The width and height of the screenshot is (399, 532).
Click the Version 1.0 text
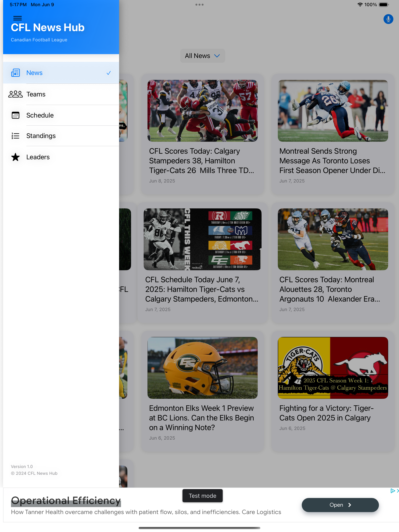[x=22, y=466]
